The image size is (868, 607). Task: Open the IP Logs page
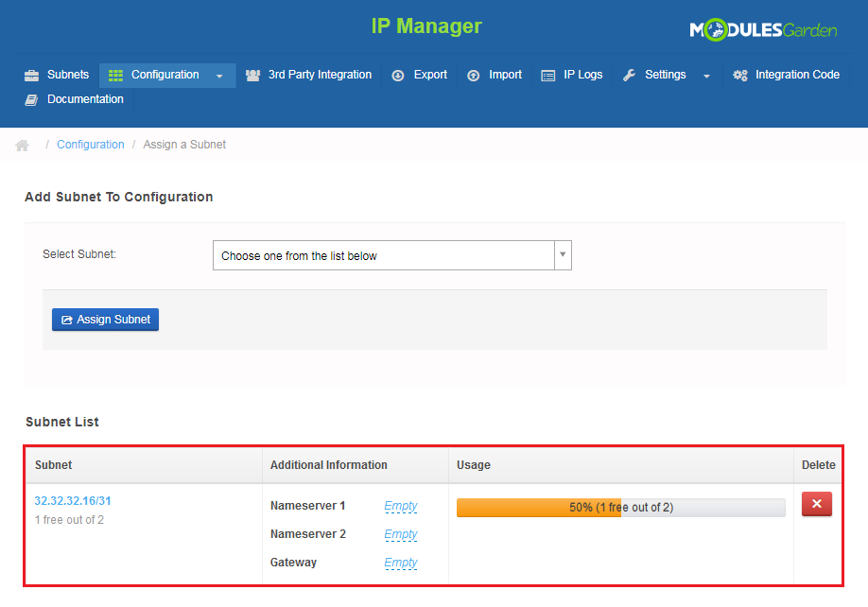point(582,75)
